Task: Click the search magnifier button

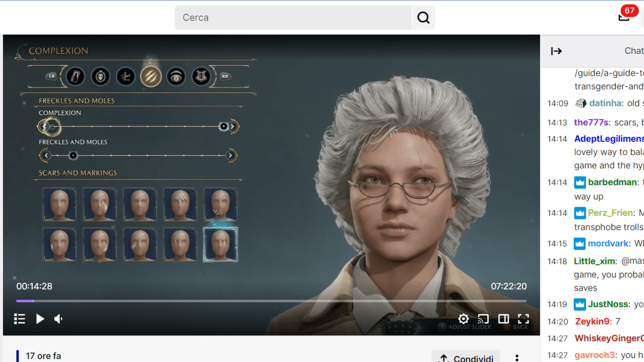Action: 423,17
